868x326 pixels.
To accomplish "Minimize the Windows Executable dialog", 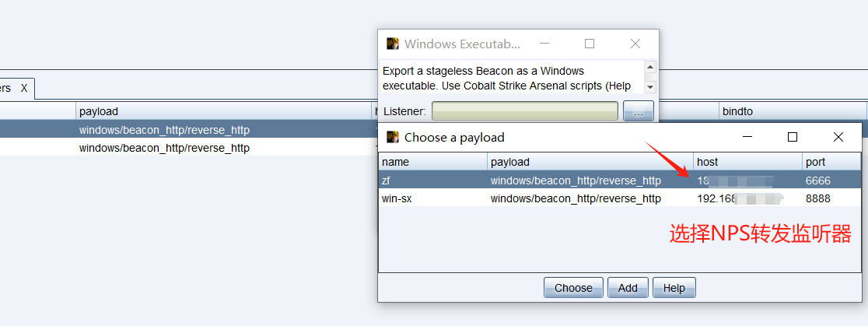I will coord(544,44).
